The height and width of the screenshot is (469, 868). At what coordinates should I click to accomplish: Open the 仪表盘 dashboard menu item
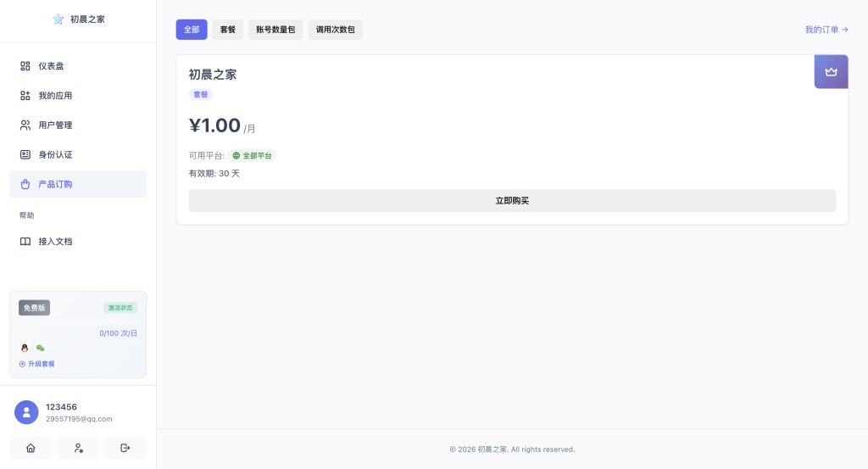78,66
